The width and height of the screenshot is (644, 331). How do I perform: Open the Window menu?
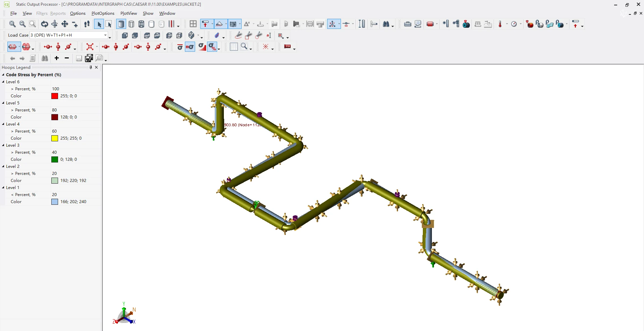167,13
